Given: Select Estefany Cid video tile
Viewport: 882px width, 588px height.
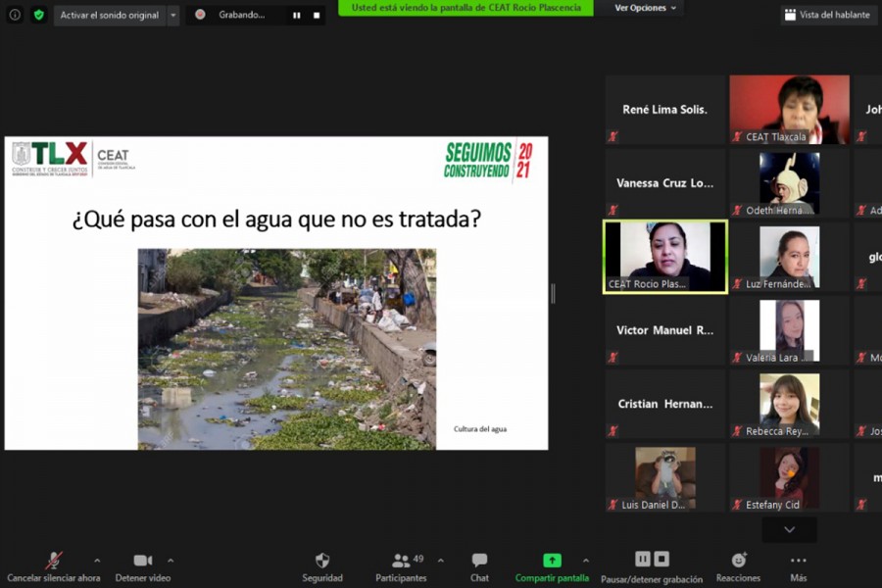Looking at the screenshot, I should pyautogui.click(x=789, y=478).
